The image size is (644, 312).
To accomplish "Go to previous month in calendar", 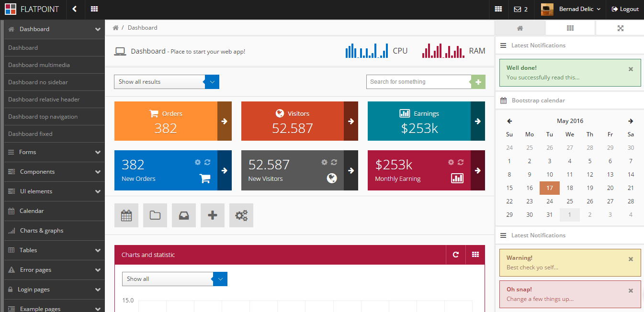I will [x=509, y=121].
